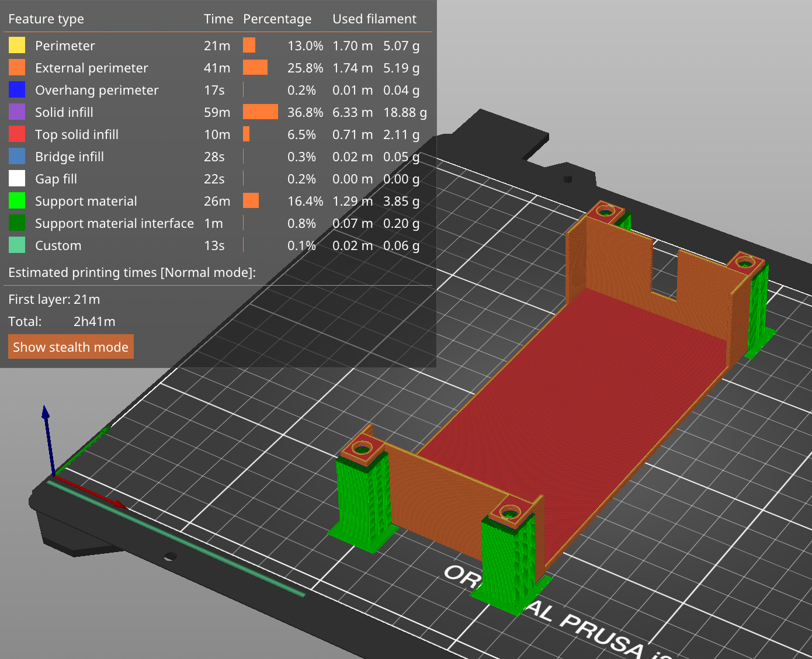Click the dark green Support material interface swatch

[17, 223]
